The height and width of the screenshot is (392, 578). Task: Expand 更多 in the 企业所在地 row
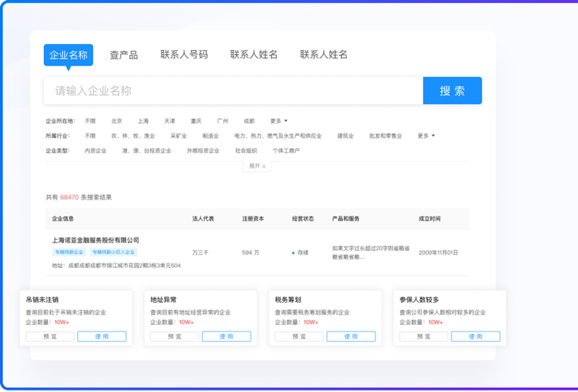[x=278, y=121]
